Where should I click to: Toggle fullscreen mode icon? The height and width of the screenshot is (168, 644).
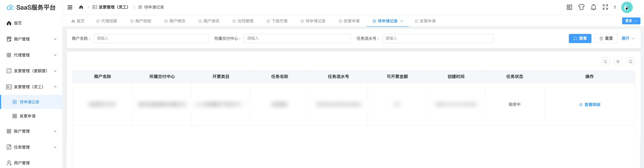[605, 7]
